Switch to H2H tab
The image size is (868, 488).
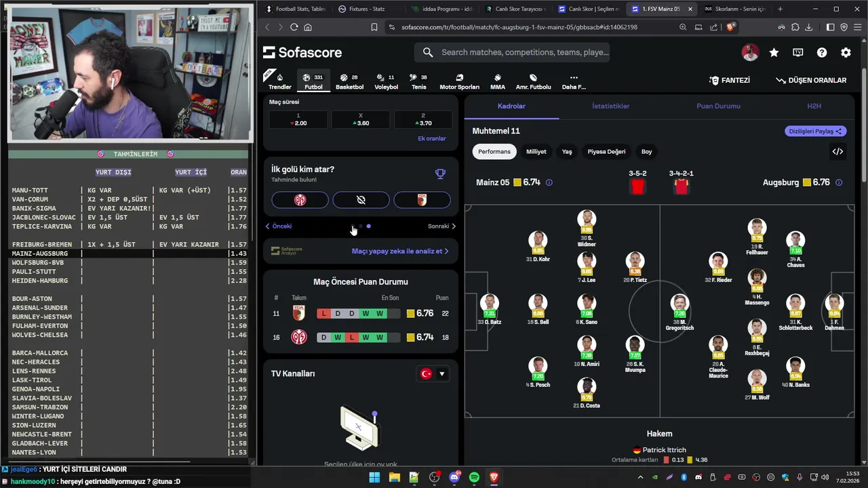pos(814,106)
